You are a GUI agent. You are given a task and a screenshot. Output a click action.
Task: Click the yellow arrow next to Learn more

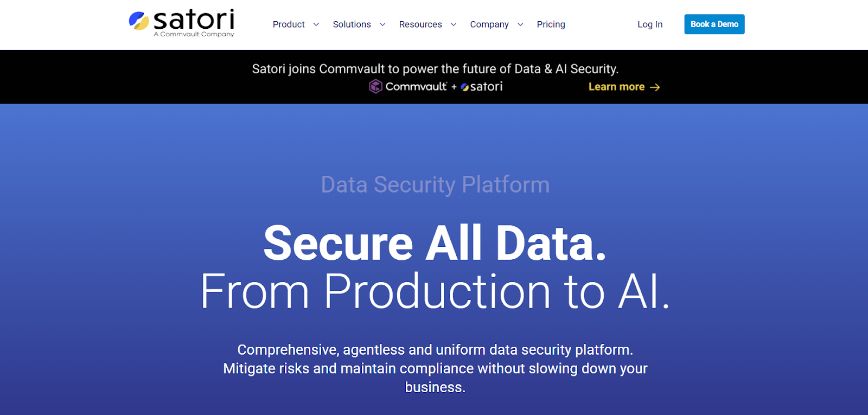click(655, 87)
